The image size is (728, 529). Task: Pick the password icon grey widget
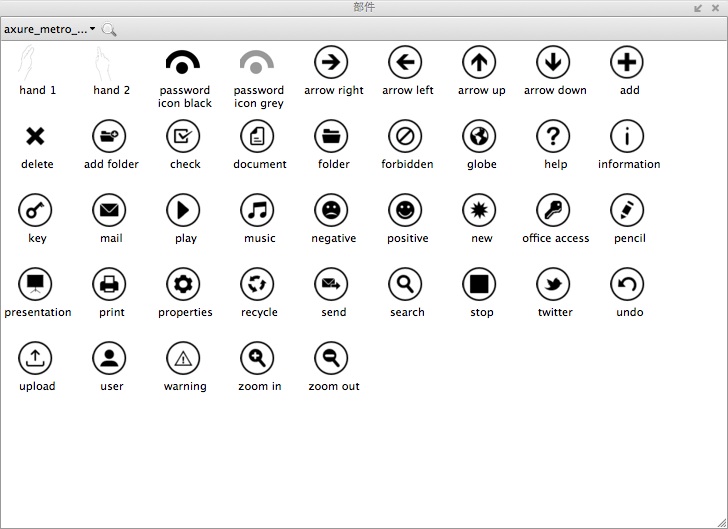257,62
